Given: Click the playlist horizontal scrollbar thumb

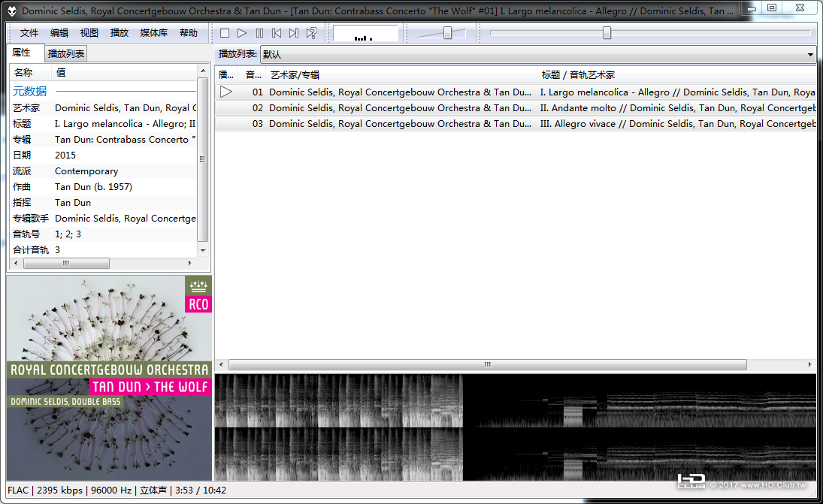Looking at the screenshot, I should pos(488,364).
